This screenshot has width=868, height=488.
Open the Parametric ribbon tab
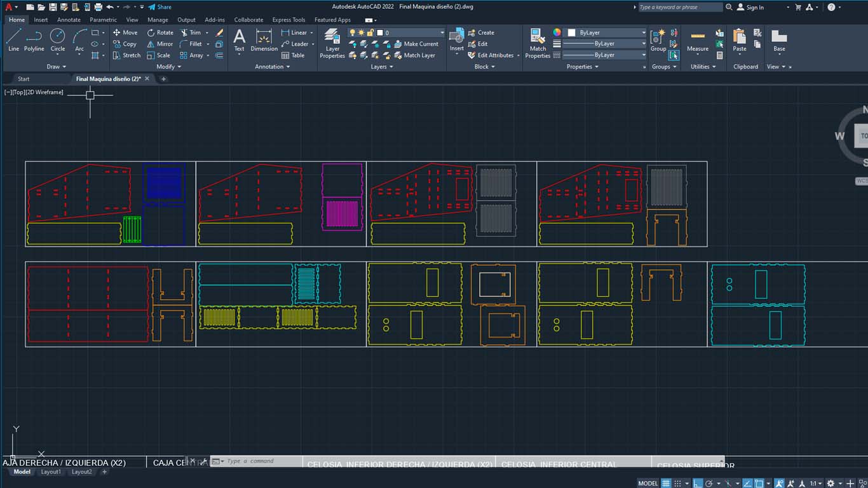click(103, 20)
